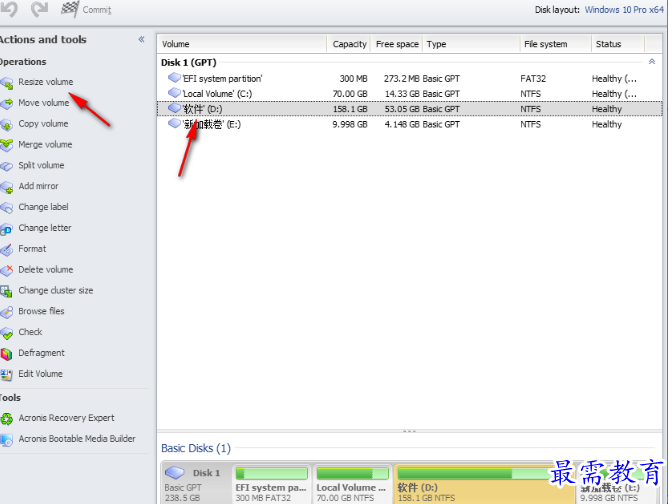Click the 70.00 GB capacity cell
This screenshot has width=672, height=504.
click(350, 94)
